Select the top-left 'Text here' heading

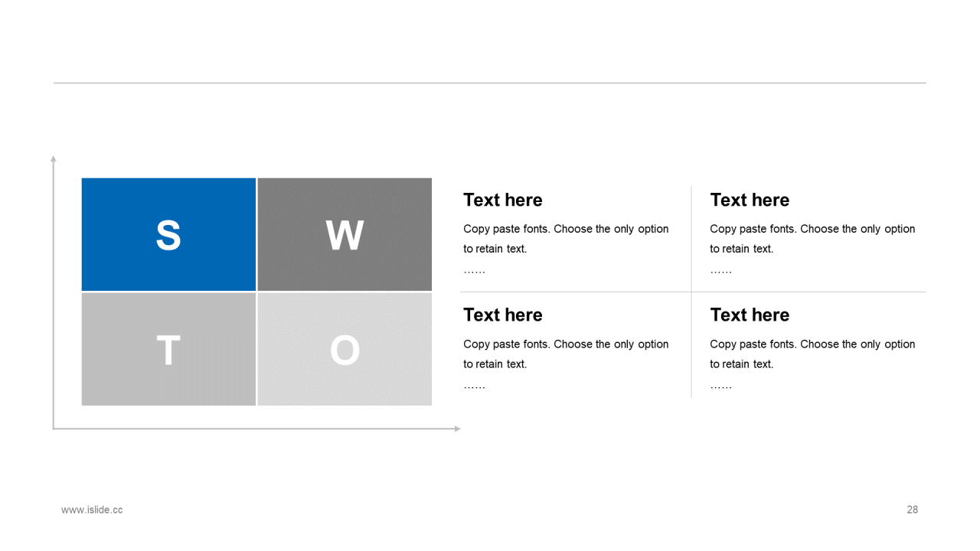tap(502, 200)
